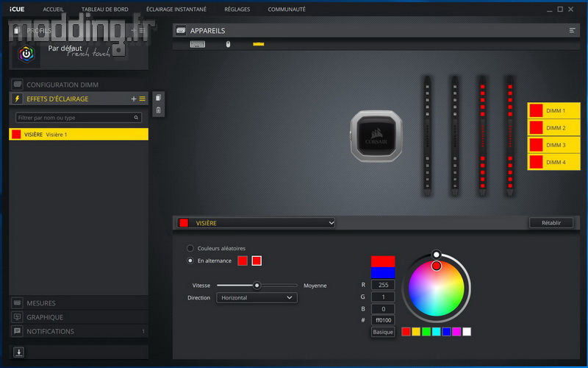Select the En alternance radio button
Image resolution: width=588 pixels, height=368 pixels.
(x=190, y=261)
